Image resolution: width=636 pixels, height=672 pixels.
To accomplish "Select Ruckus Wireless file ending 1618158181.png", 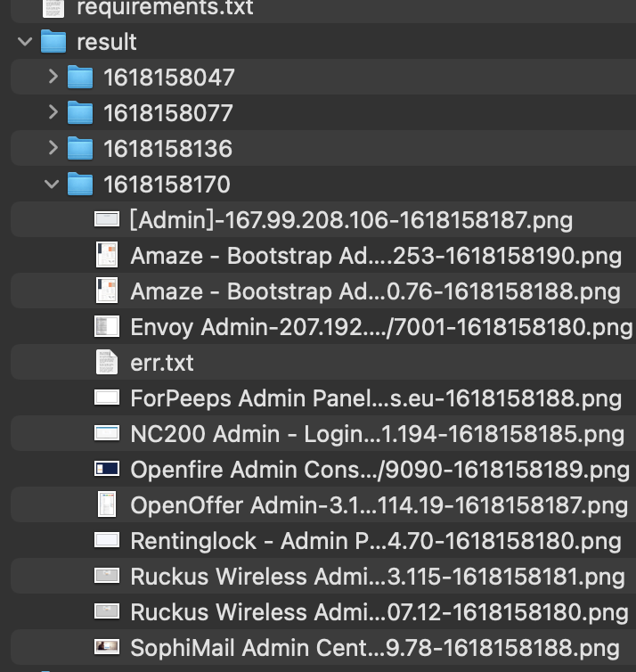I will pos(377,577).
